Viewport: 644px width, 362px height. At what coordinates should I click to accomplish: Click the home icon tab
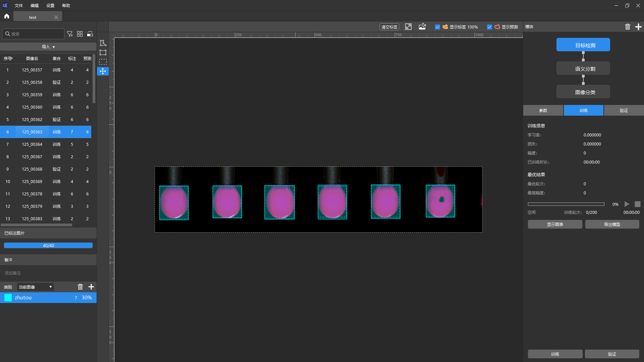click(7, 16)
